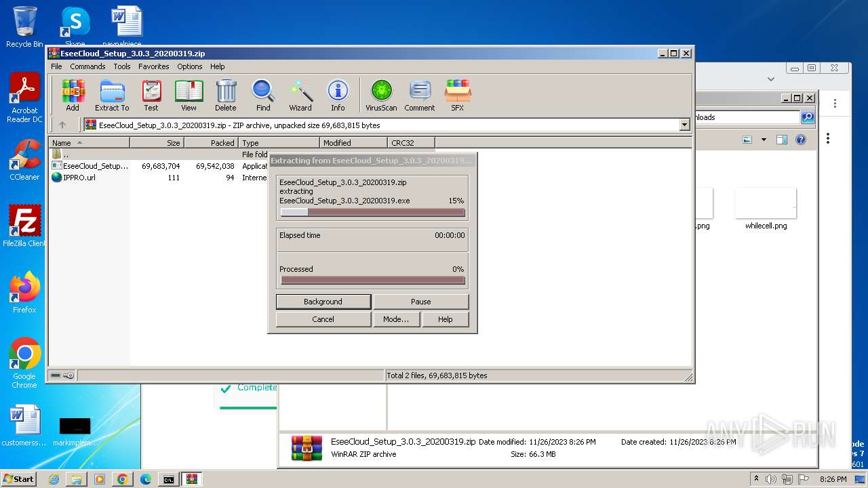Click the Explorer search input field
This screenshot has height=488, width=868.
tap(747, 117)
